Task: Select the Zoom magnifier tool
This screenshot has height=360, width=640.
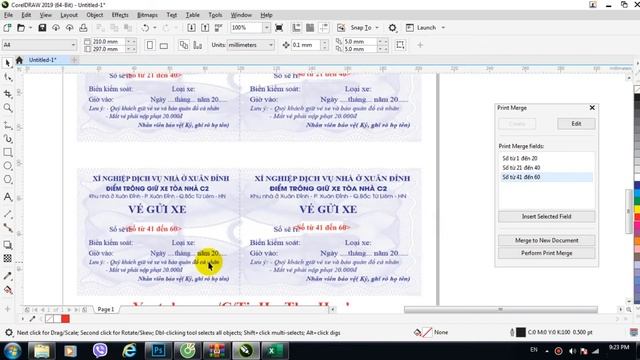Action: (x=7, y=108)
